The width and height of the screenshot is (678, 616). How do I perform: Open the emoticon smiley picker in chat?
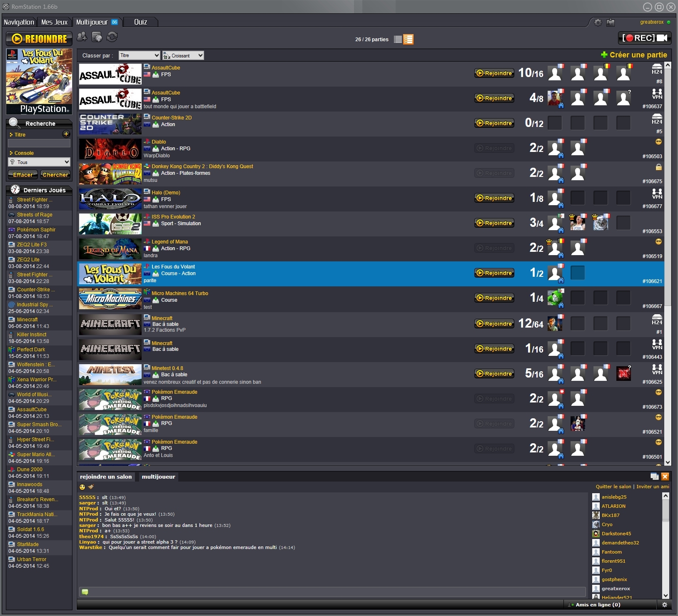(x=82, y=487)
